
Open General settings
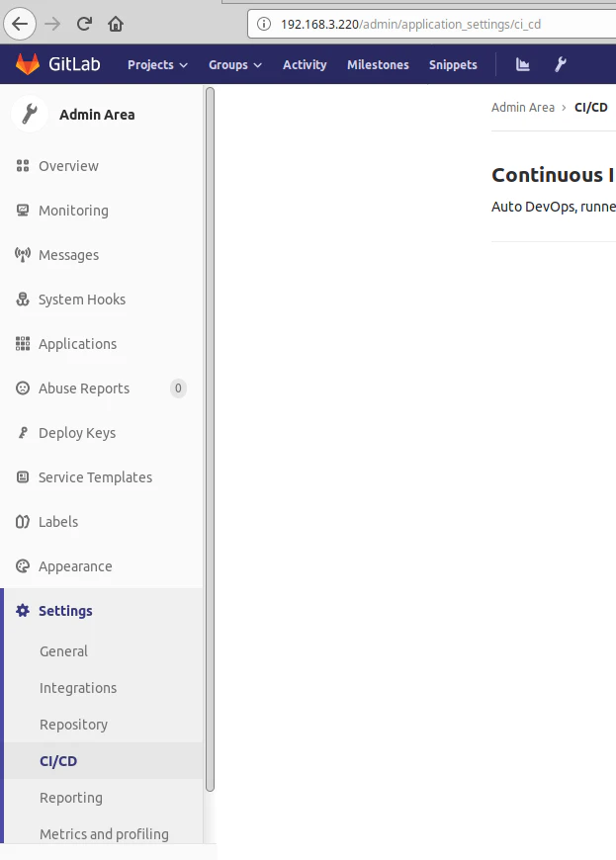(63, 651)
